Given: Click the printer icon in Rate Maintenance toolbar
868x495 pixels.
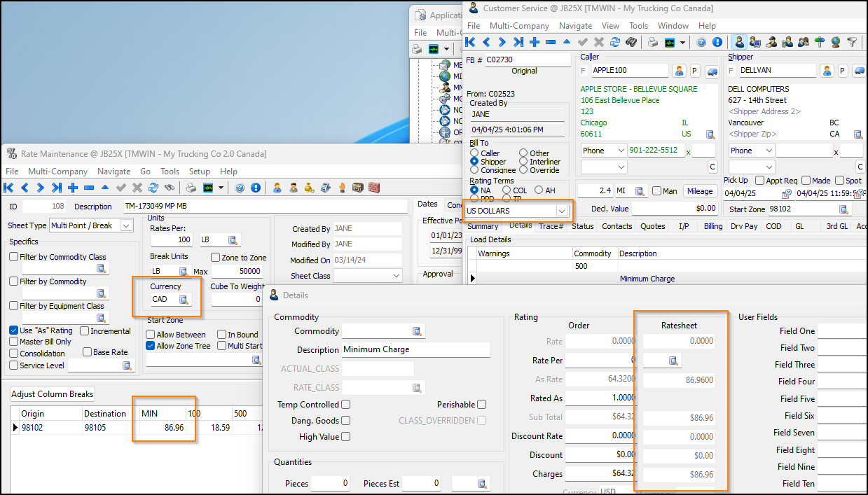Looking at the screenshot, I should point(191,188).
